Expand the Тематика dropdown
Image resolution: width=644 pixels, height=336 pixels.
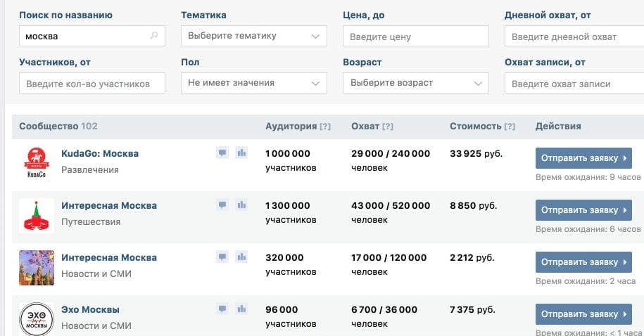tap(254, 36)
